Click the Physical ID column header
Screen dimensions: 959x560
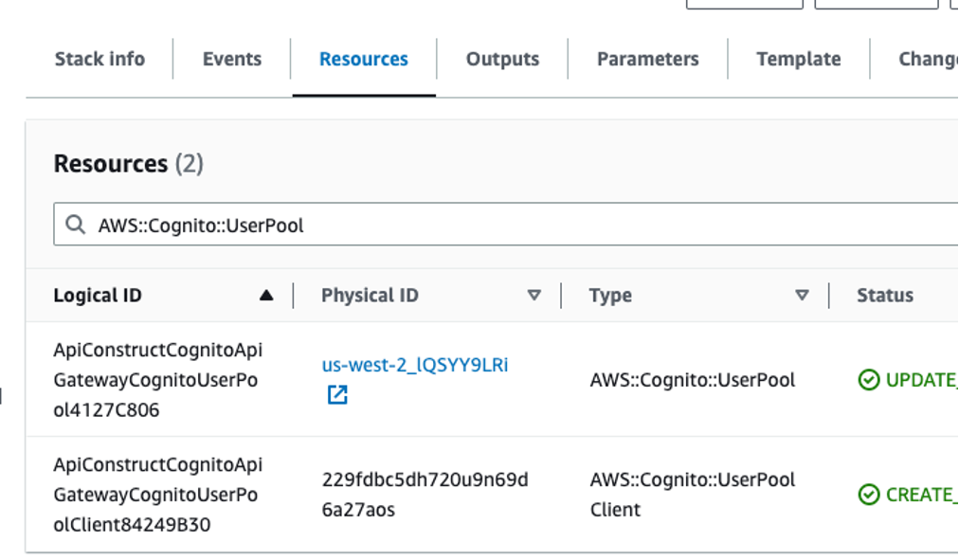(370, 296)
